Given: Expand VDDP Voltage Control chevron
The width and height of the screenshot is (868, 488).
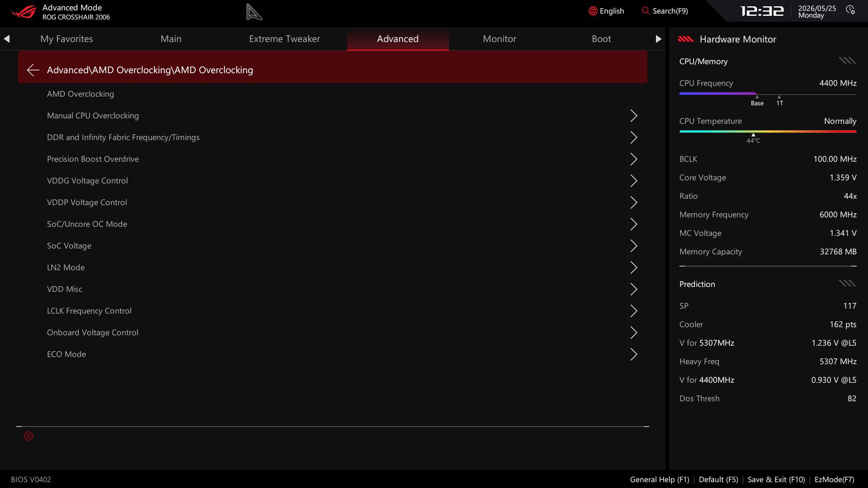Looking at the screenshot, I should click(x=634, y=202).
